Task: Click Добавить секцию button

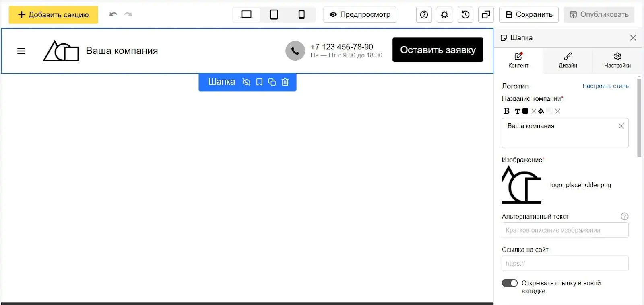Action: point(53,14)
